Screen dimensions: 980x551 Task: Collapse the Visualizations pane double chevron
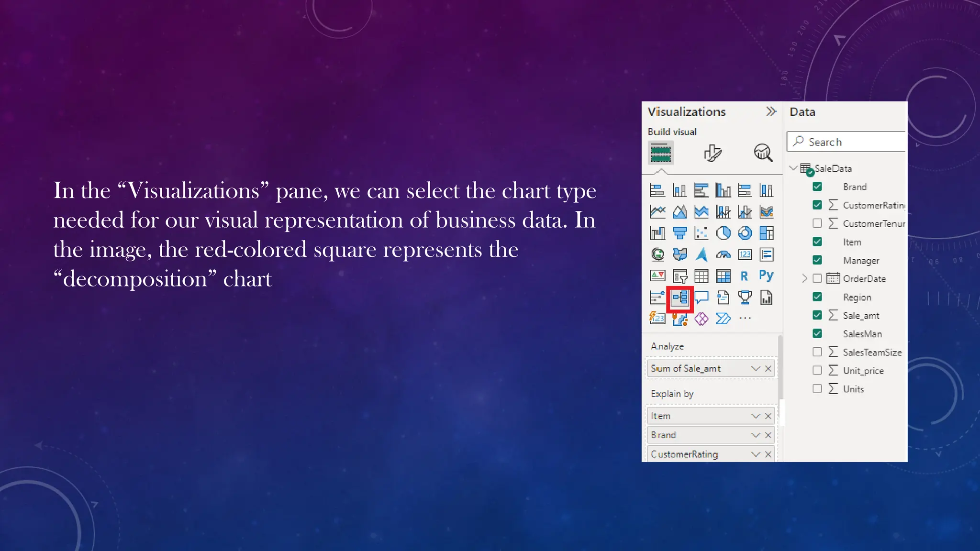(x=771, y=111)
